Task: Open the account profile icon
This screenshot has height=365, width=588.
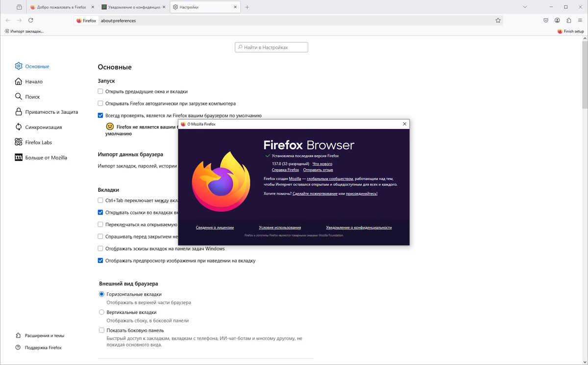Action: [x=558, y=21]
